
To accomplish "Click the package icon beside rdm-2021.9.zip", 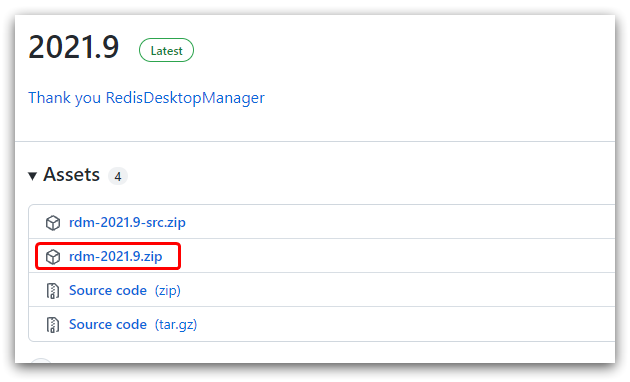I will (x=53, y=257).
